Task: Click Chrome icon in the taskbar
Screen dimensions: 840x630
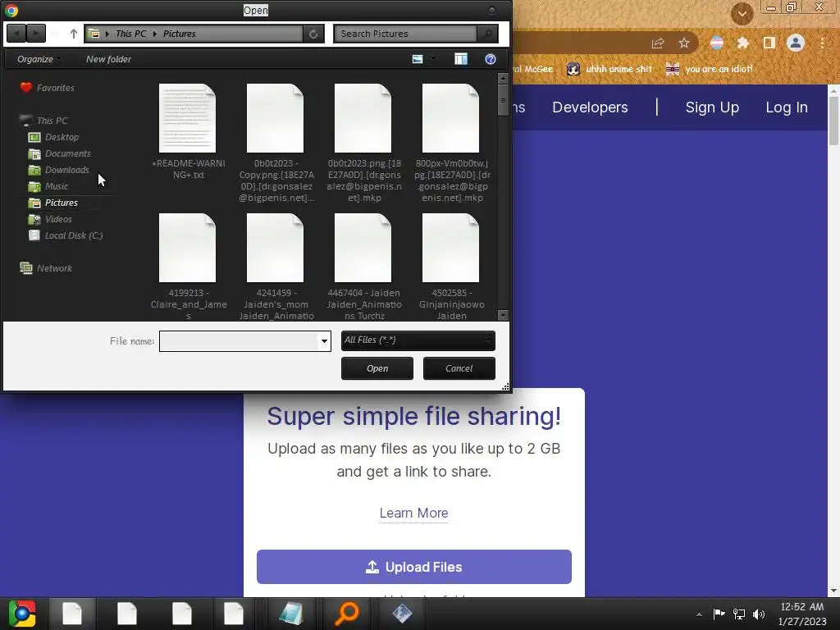Action: pyautogui.click(x=22, y=614)
